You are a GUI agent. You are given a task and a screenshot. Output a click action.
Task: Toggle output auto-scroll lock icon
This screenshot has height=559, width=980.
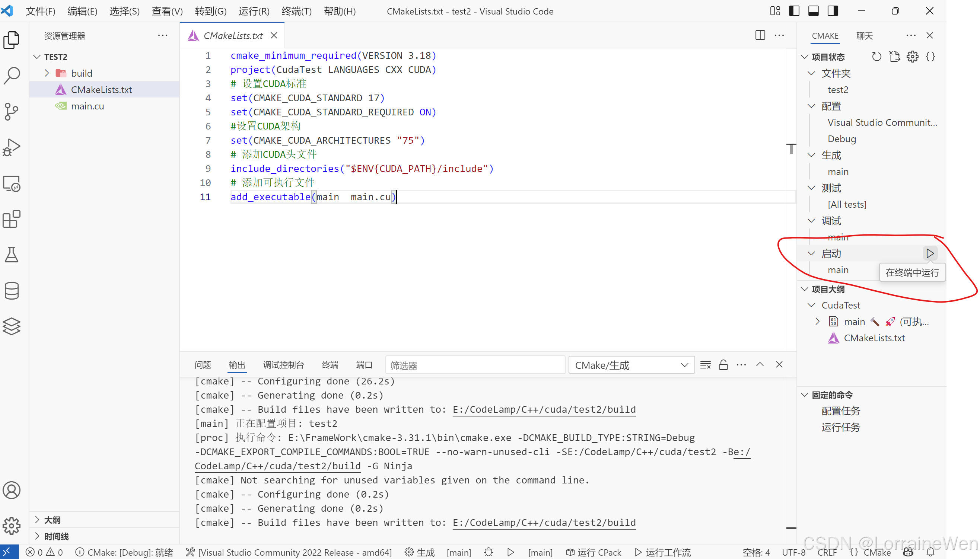coord(723,365)
